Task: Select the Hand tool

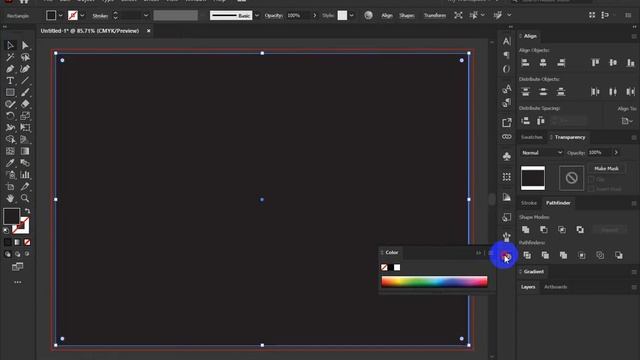Action: (10, 198)
